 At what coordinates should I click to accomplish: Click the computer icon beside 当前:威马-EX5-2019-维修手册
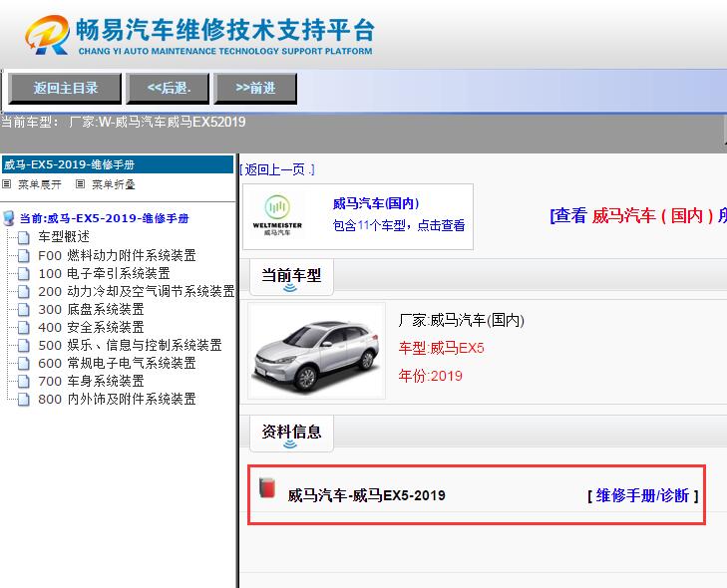9,218
